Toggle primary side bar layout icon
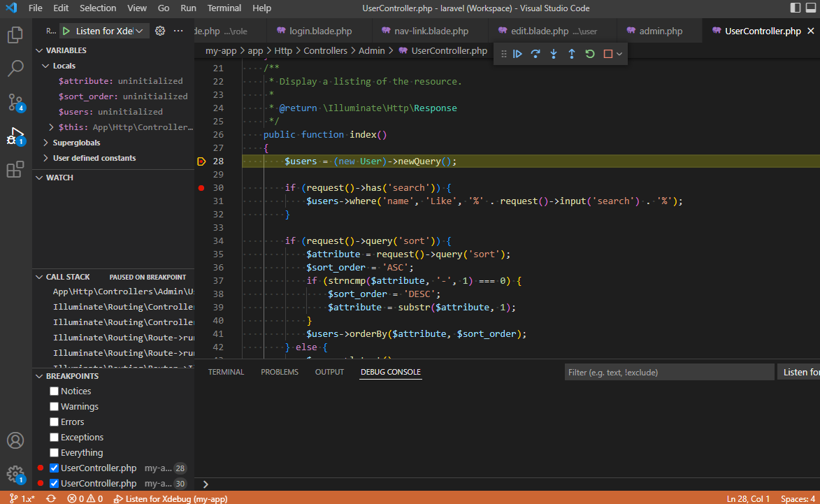Screen dimensions: 820x504 (x=796, y=8)
